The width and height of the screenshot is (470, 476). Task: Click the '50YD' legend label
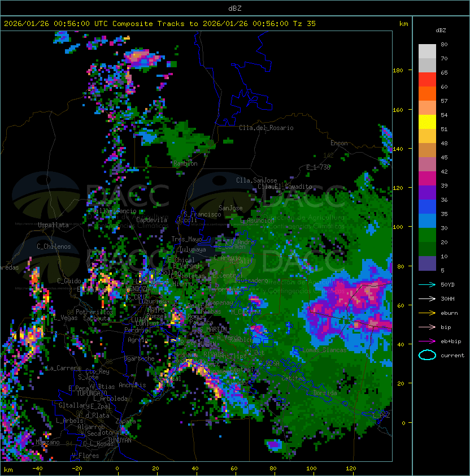447,284
